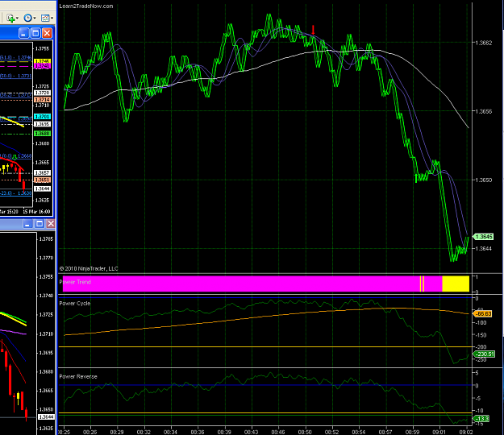Click the red sell arrow on NinjaTrader chart
Viewport: 504px width, 435px height.
pyautogui.click(x=313, y=30)
